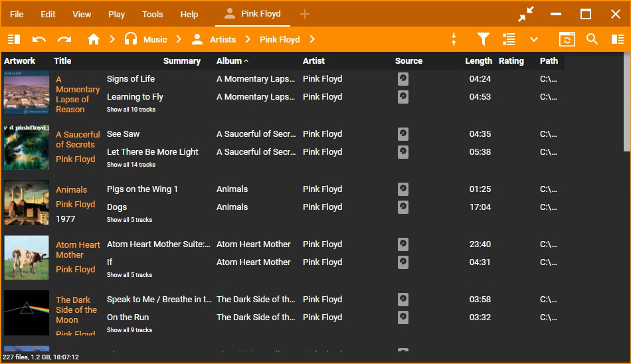Click the Redo arrow in the toolbar
The image size is (631, 364).
[64, 39]
